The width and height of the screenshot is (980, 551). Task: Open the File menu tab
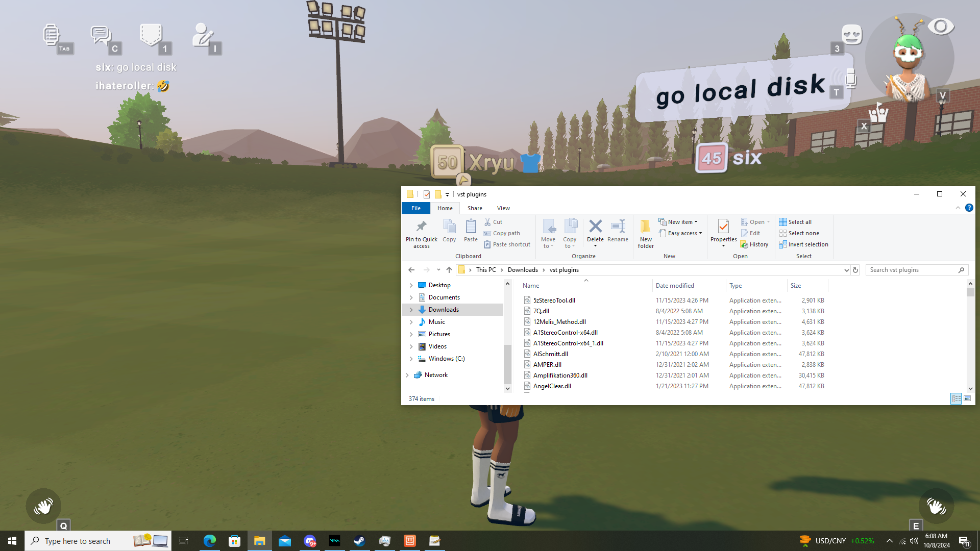[416, 208]
